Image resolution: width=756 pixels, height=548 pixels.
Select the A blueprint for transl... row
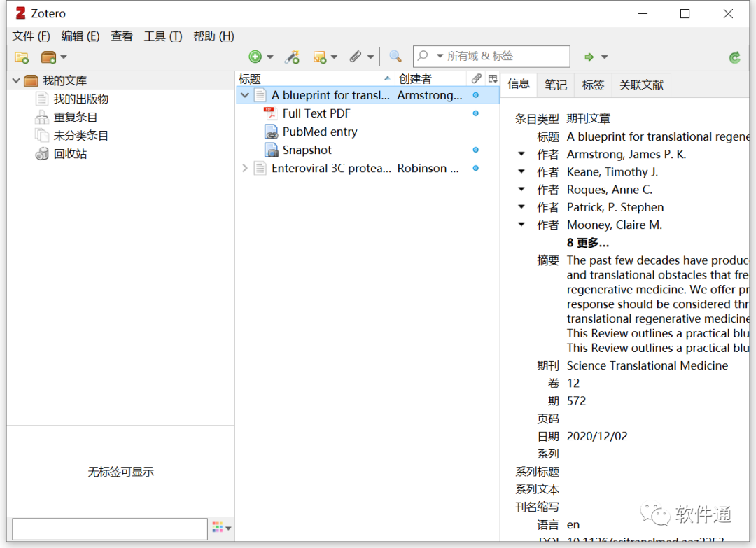(368, 95)
